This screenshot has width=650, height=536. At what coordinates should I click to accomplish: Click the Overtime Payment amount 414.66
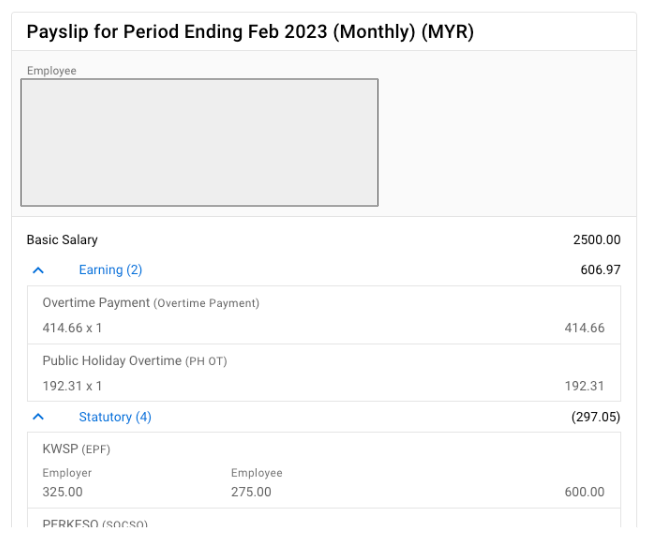(585, 328)
